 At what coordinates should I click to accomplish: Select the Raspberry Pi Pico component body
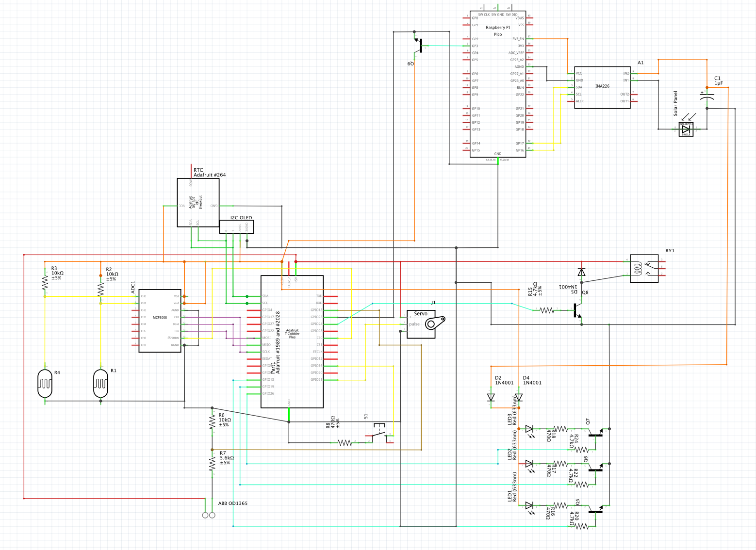coord(498,84)
